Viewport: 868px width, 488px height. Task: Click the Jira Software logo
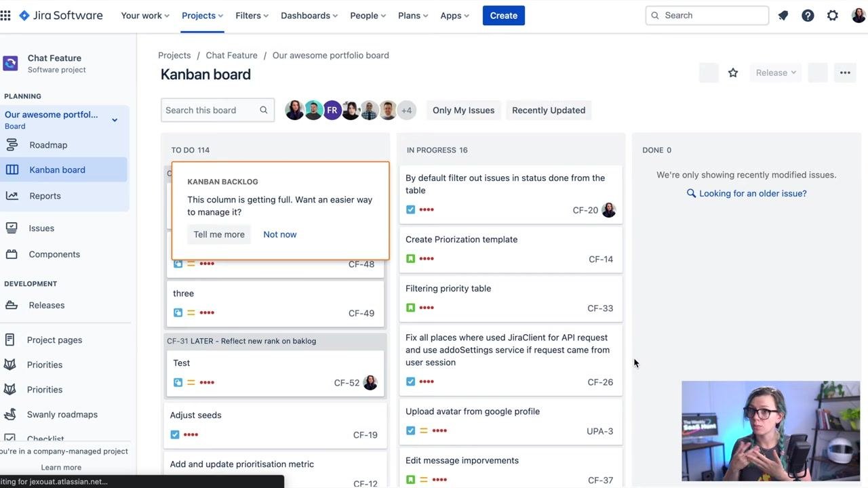[61, 15]
